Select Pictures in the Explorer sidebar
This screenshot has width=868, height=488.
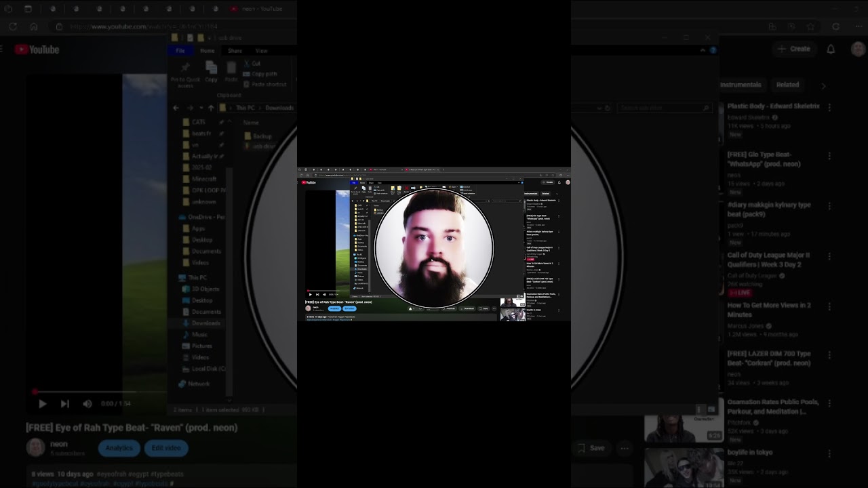coord(197,346)
